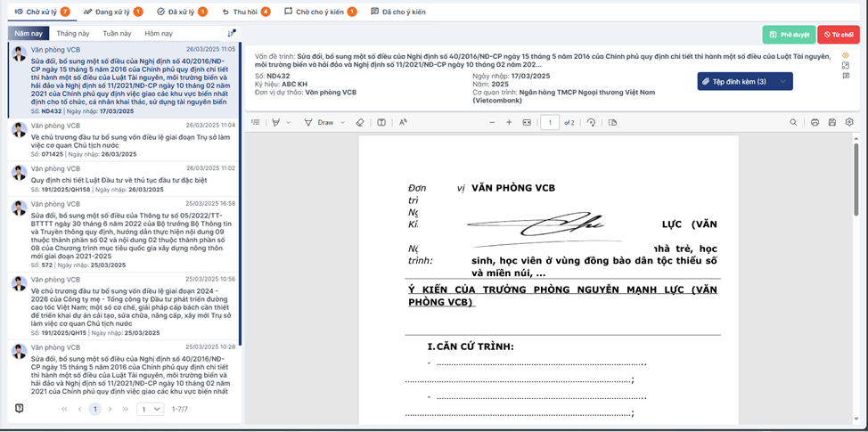Screen dimensions: 868x432
Task: Zoom in the PDF with plus icon
Action: click(509, 122)
